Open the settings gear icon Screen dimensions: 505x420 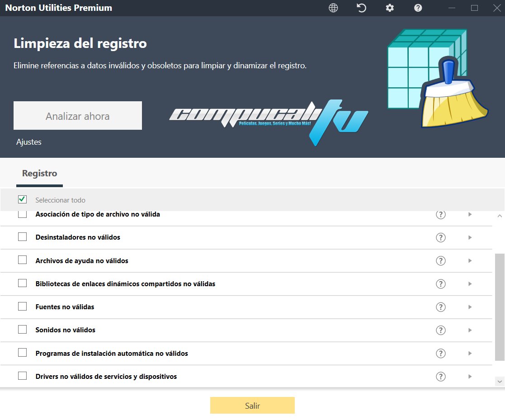click(390, 8)
